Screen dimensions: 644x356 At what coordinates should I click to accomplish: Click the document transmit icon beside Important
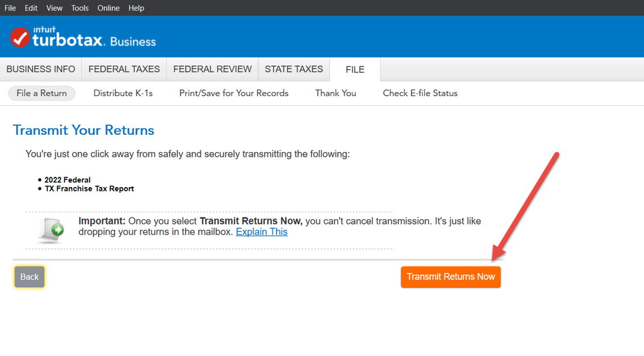pyautogui.click(x=51, y=230)
